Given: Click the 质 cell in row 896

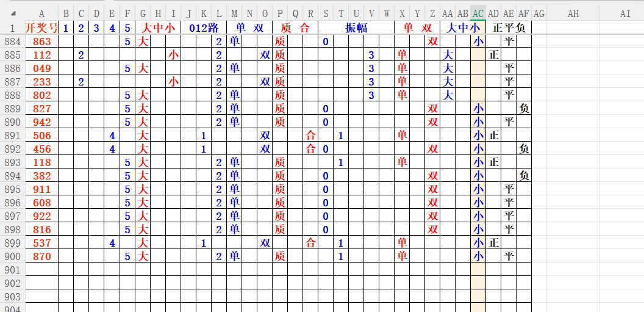Looking at the screenshot, I should click(280, 203).
